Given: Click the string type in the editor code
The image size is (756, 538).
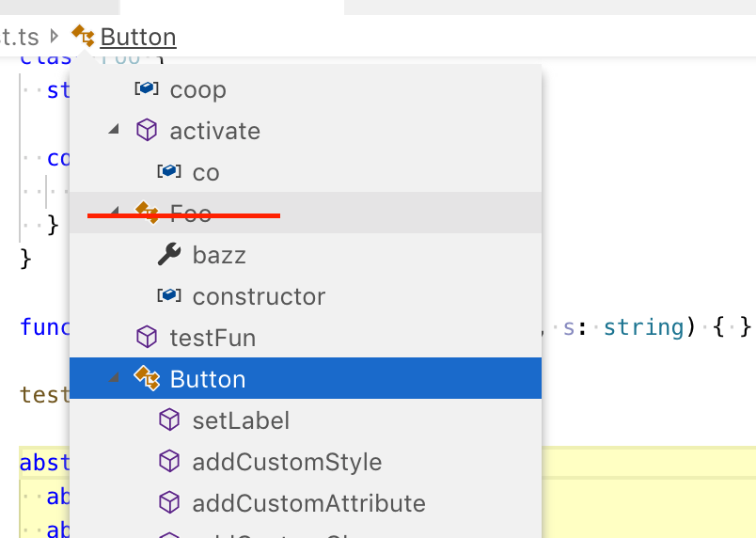Looking at the screenshot, I should [644, 328].
